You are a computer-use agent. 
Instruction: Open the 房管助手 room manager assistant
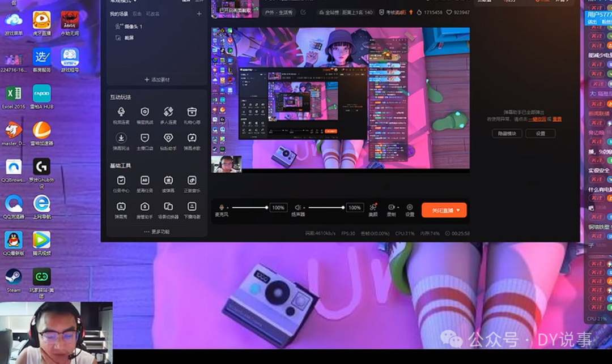145,210
